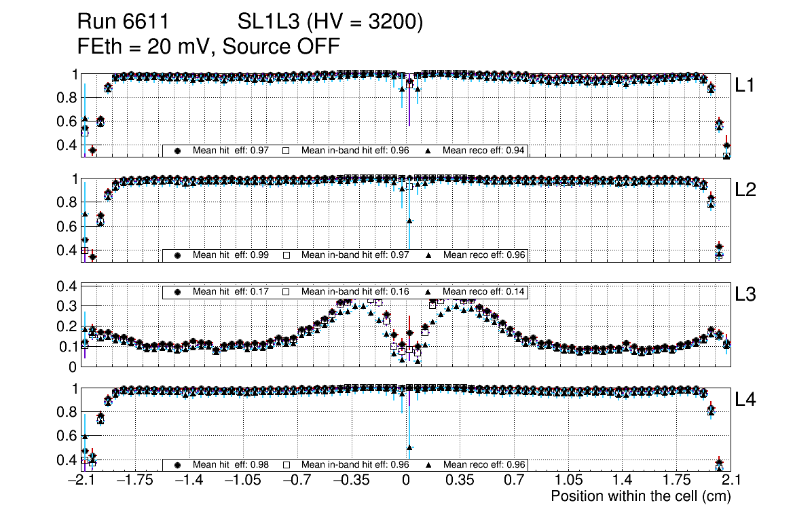This screenshot has height=524, width=812.
Task: Click the open square marker in L4 legend
Action: pos(286,465)
